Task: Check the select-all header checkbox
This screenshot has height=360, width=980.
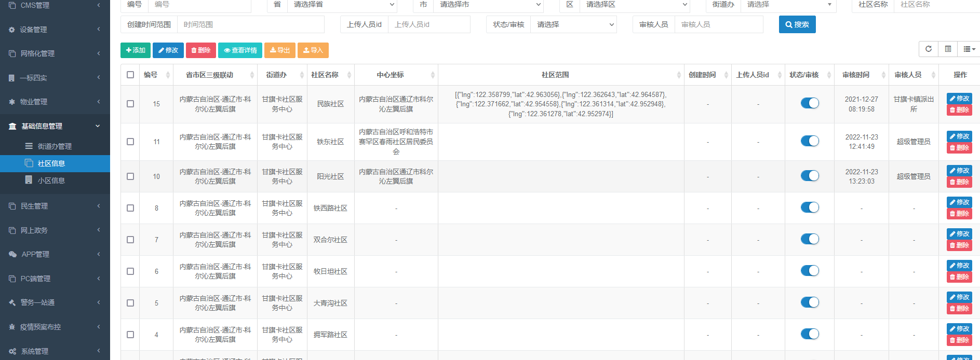Action: (x=130, y=75)
